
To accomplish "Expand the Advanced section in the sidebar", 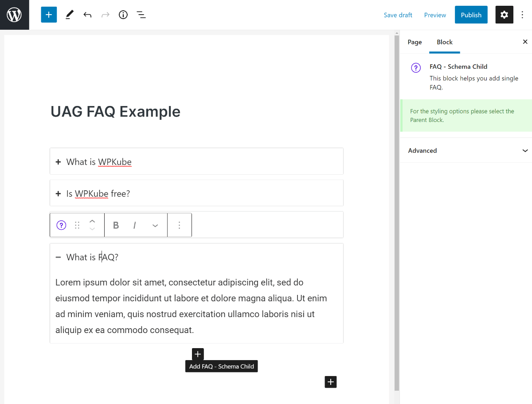I will [465, 150].
